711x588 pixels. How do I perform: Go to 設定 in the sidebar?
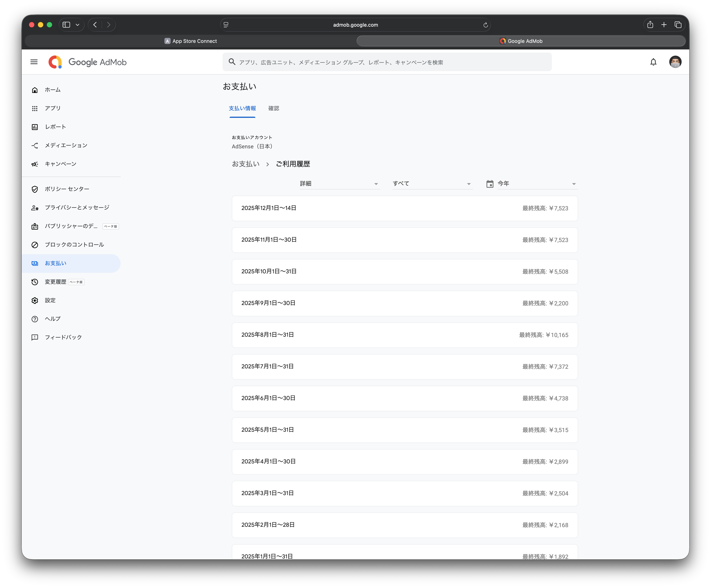point(50,300)
